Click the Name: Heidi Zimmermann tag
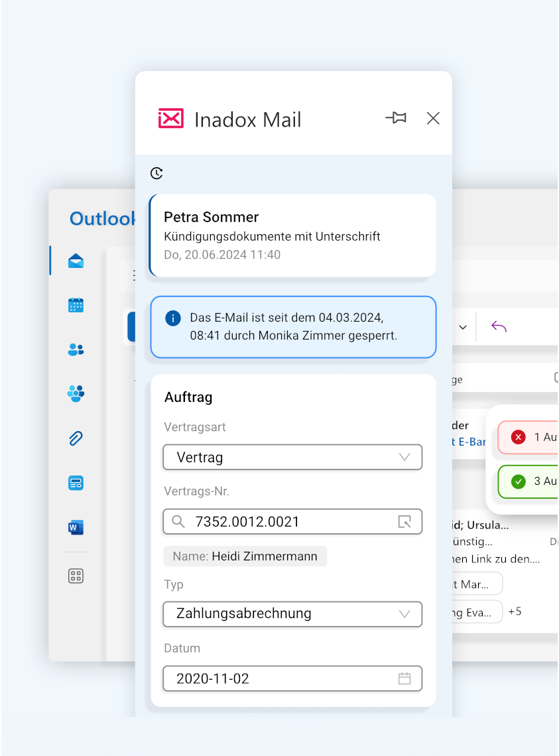559x756 pixels. (245, 556)
